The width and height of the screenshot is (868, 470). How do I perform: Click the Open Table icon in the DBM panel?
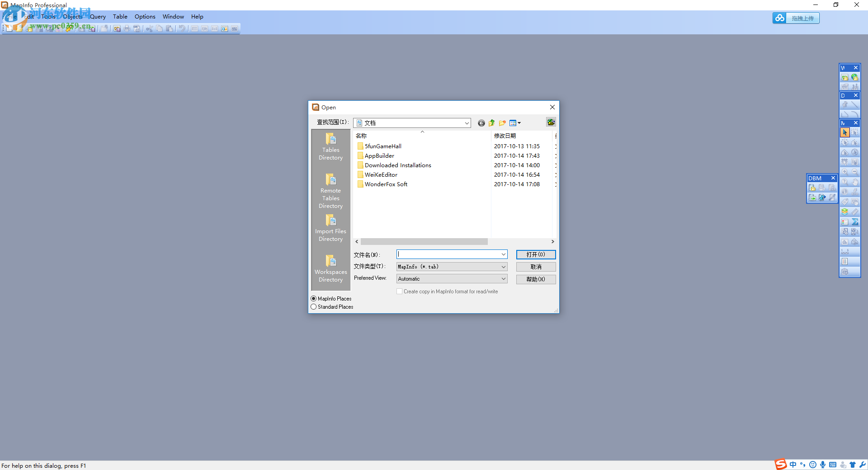811,187
